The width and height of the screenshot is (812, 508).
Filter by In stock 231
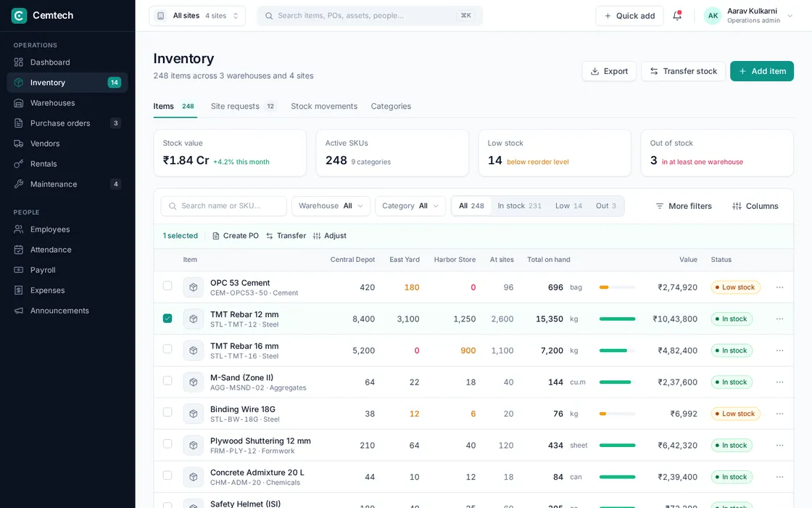point(519,206)
